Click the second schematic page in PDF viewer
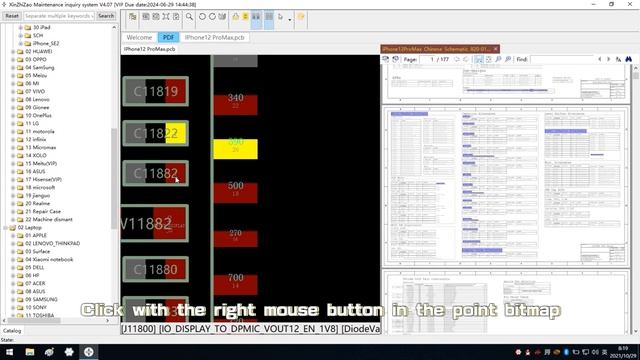This screenshot has width=640, height=360. point(505,186)
